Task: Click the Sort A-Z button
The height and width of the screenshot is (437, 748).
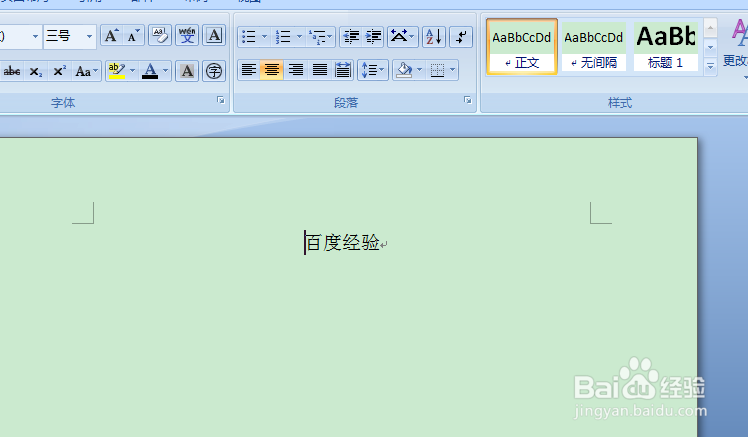Action: click(x=434, y=37)
